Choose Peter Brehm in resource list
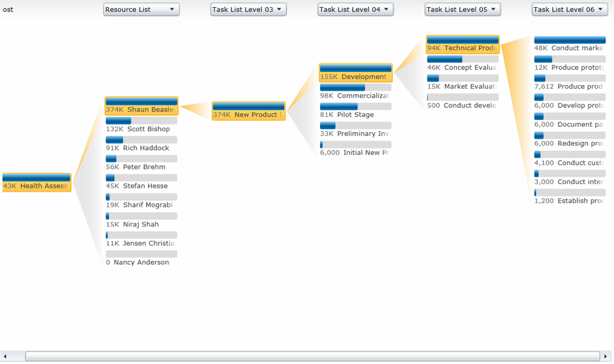Viewport: 614px width, 364px height. [142, 163]
